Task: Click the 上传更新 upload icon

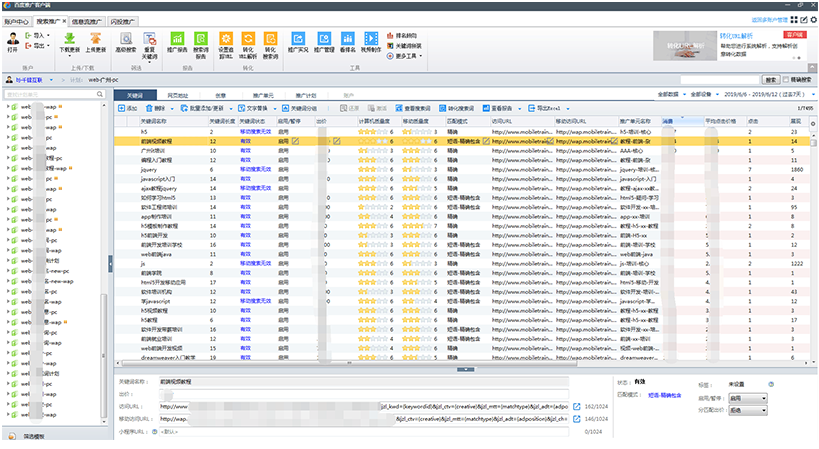Action: [97, 40]
